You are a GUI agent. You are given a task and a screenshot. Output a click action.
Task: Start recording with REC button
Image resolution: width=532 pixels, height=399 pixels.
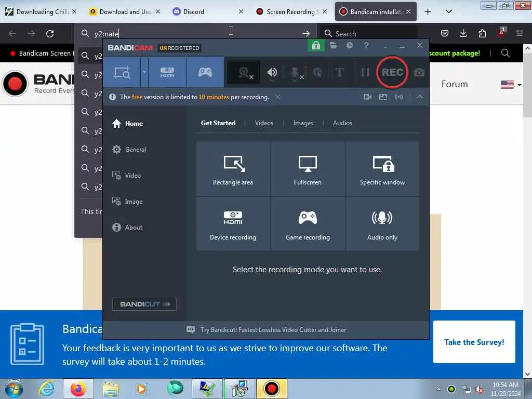[392, 72]
